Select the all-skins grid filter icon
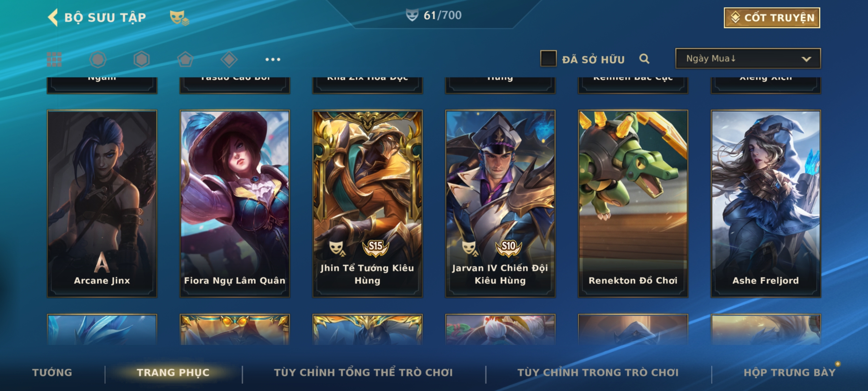 54,59
